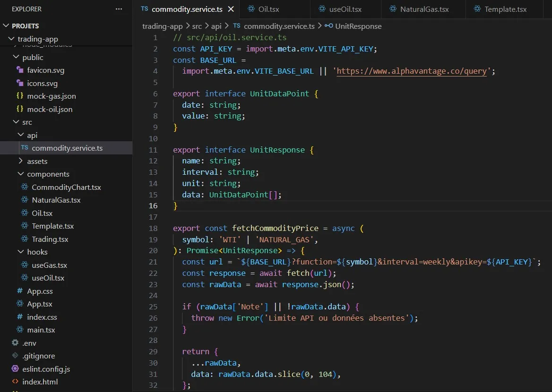Image resolution: width=552 pixels, height=392 pixels.
Task: Click line number 18 in the gutter
Action: coord(153,228)
